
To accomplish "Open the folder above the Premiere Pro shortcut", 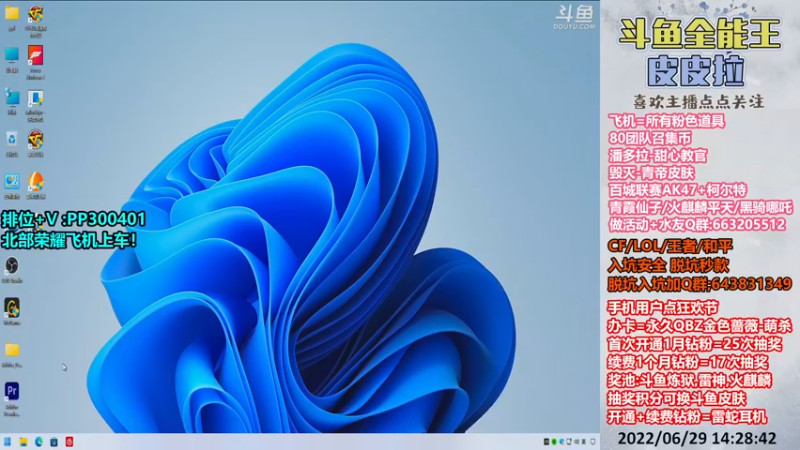I will tap(12, 349).
